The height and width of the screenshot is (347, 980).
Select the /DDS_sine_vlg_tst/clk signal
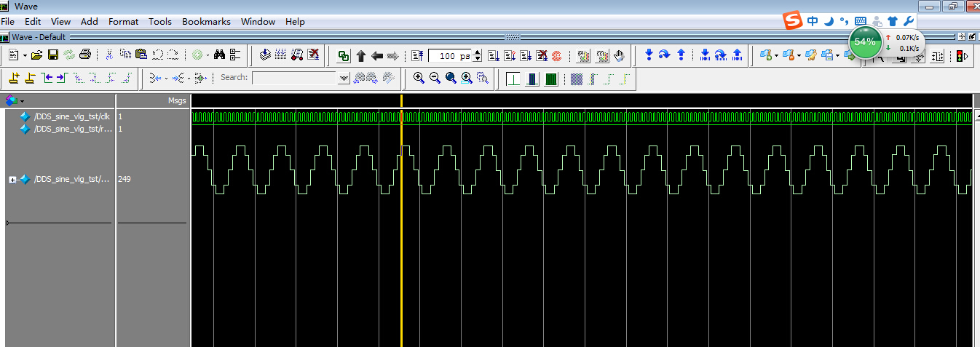click(x=71, y=116)
